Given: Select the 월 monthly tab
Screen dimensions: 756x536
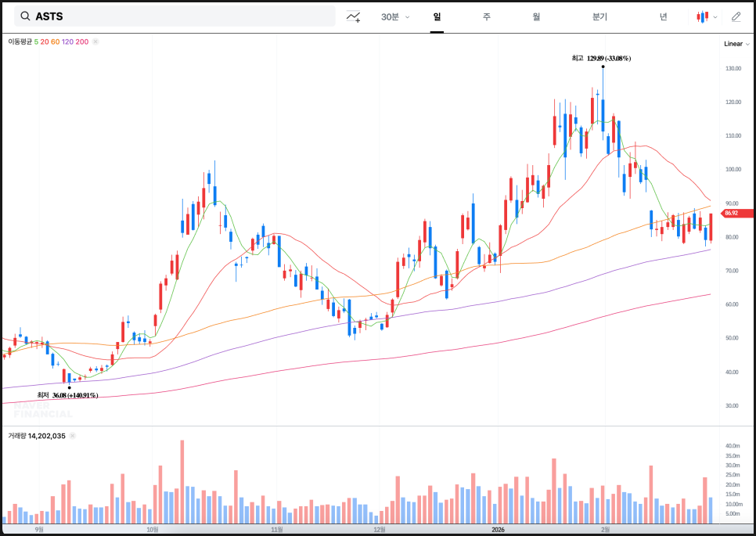Looking at the screenshot, I should click(536, 16).
